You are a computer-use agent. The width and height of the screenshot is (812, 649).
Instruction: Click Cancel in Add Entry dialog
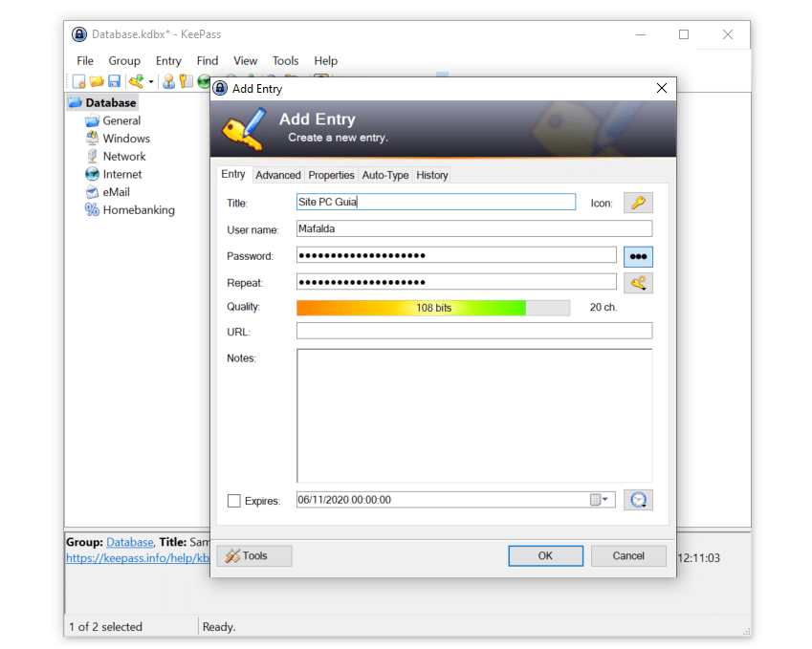coord(628,556)
